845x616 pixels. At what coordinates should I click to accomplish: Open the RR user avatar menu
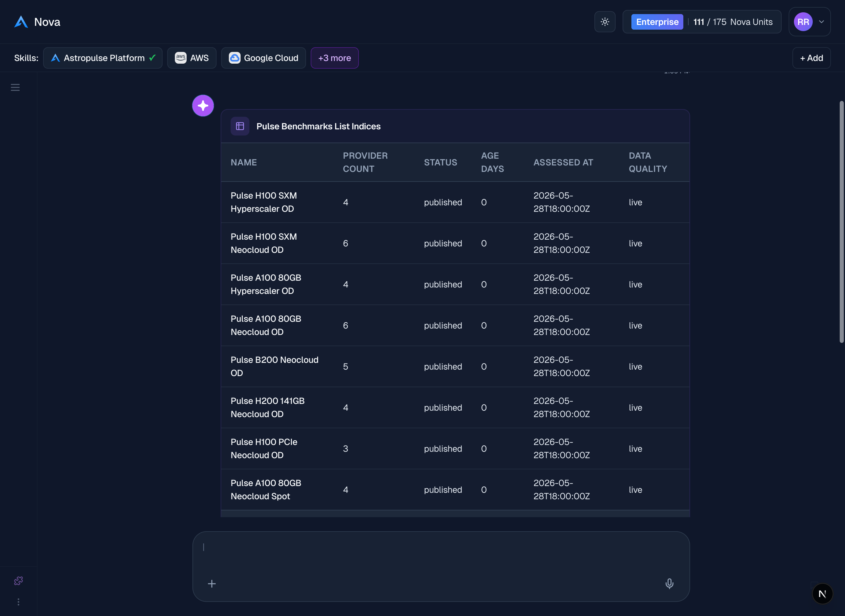(803, 22)
